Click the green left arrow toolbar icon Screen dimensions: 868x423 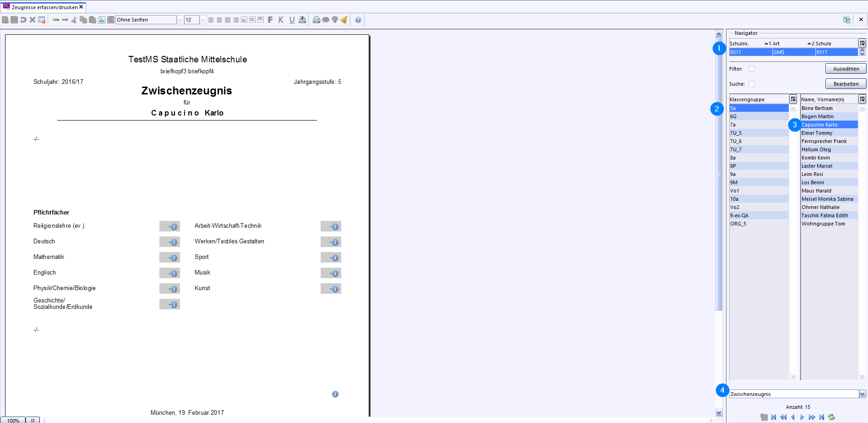pos(56,20)
